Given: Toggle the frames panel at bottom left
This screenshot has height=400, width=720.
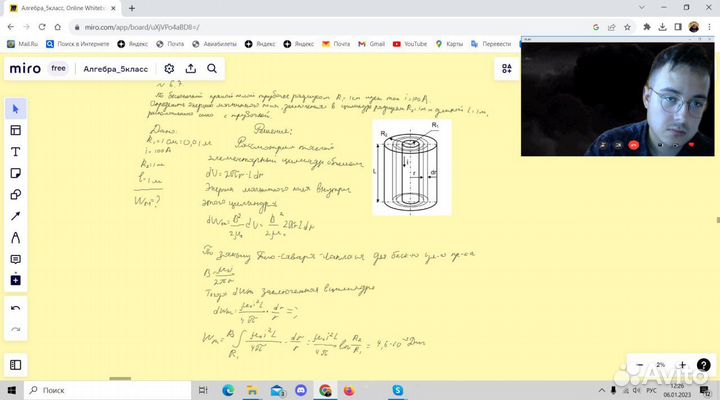Looking at the screenshot, I should click(15, 365).
